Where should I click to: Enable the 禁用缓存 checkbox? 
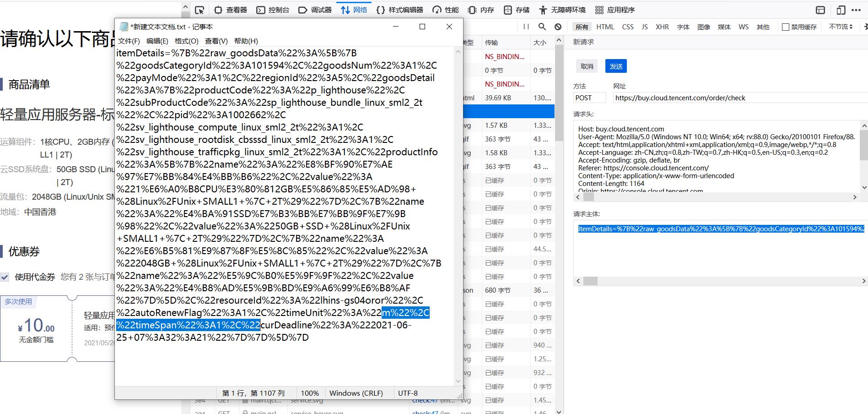click(786, 27)
